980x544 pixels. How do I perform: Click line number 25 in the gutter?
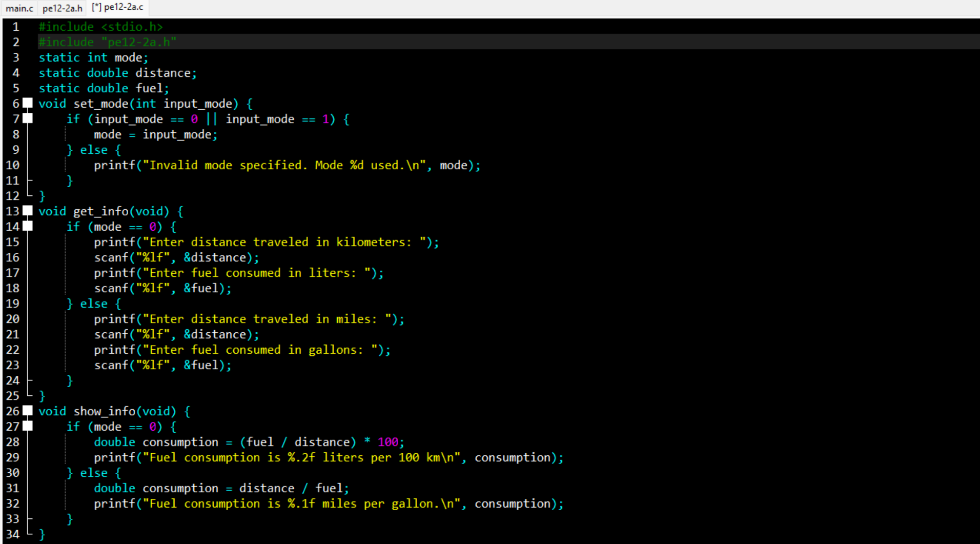click(x=13, y=396)
